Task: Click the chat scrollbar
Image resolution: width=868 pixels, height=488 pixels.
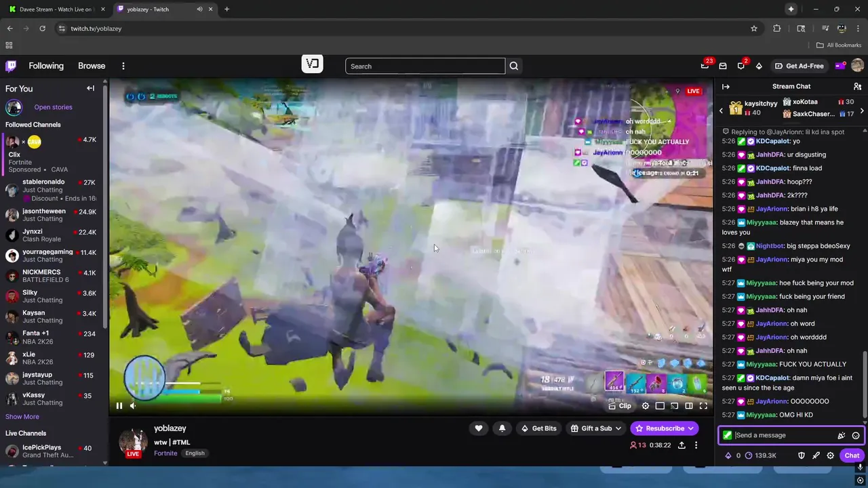Action: click(x=865, y=385)
